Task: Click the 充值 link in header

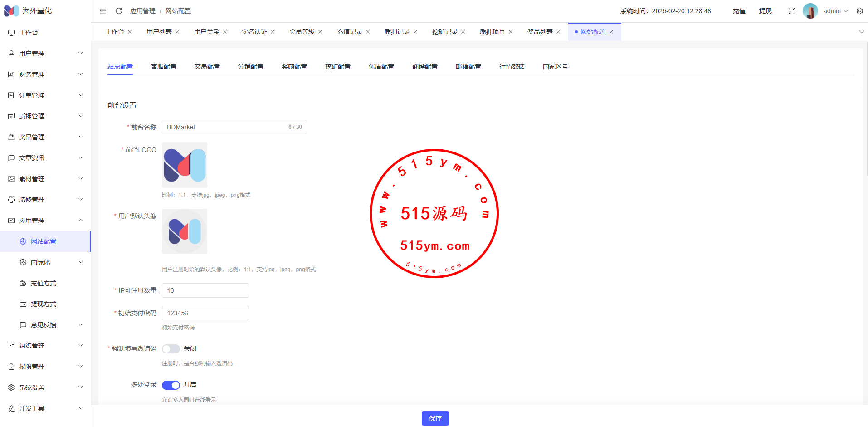Action: coord(739,11)
